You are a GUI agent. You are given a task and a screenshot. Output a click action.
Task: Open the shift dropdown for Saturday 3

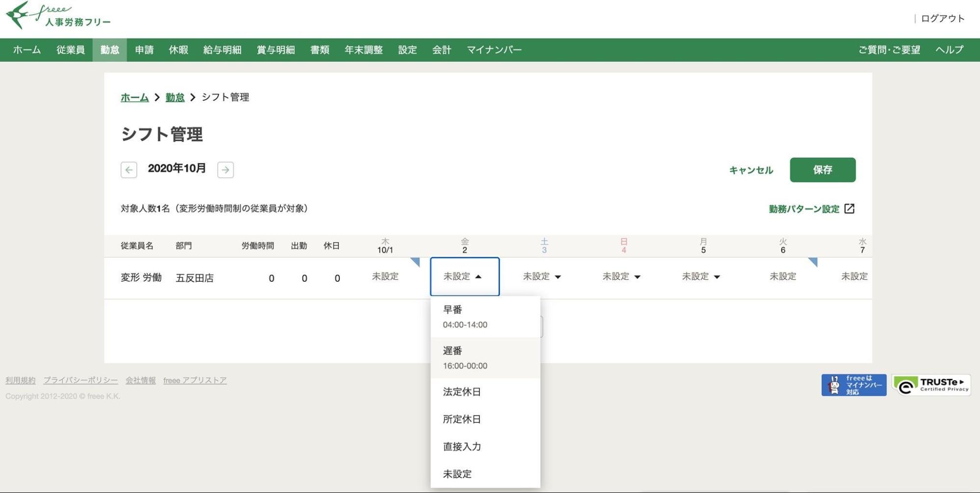(x=541, y=276)
